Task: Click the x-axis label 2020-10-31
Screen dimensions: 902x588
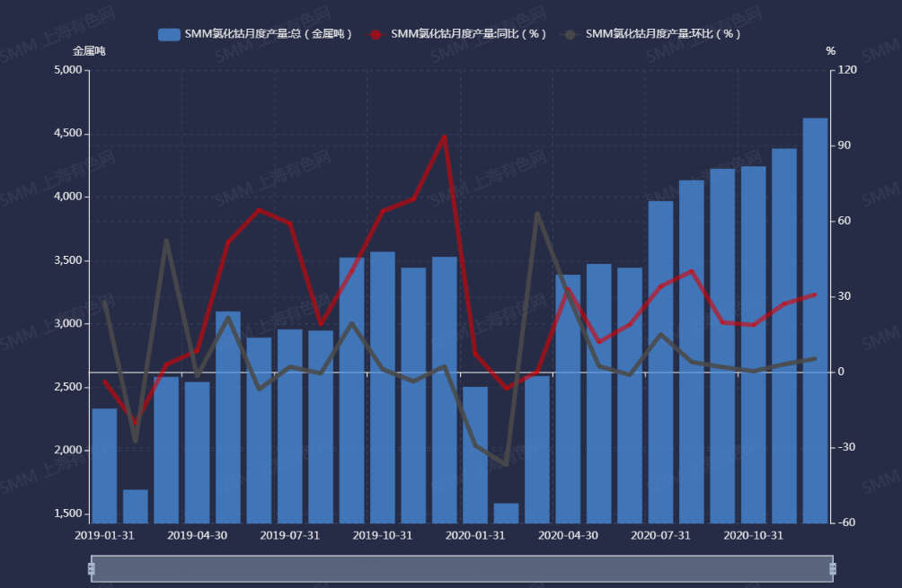Action: coord(753,536)
